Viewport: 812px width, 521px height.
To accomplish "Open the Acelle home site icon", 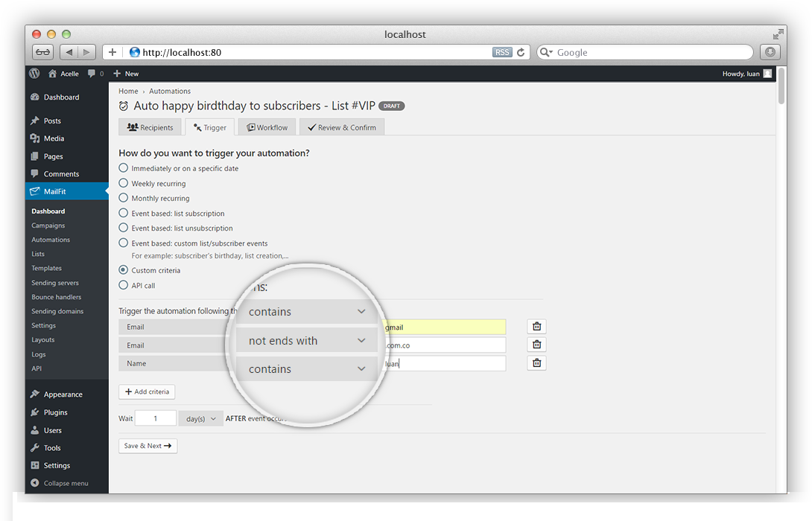I will click(x=52, y=74).
